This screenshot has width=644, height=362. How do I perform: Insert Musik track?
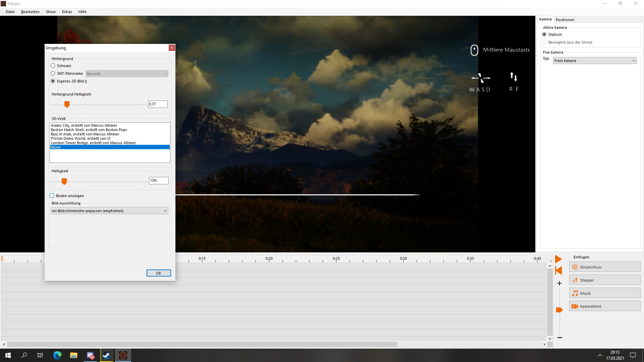tap(605, 293)
